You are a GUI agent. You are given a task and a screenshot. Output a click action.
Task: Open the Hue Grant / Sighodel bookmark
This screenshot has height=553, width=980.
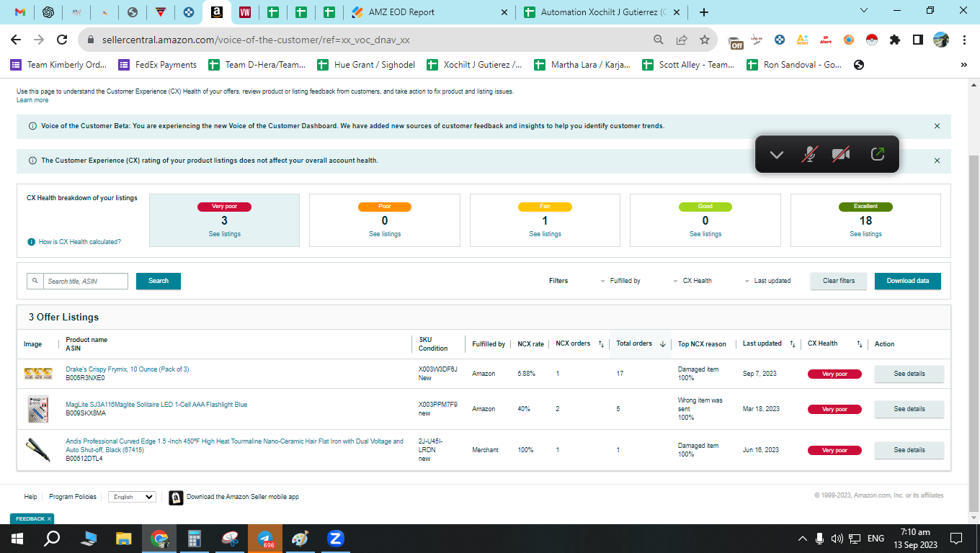[x=366, y=65]
